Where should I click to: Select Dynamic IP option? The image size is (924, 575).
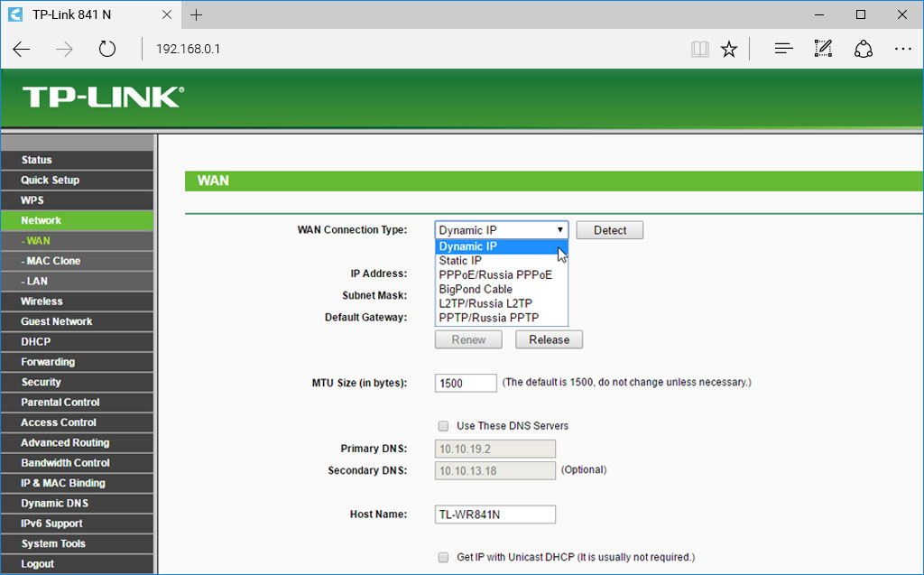[502, 246]
